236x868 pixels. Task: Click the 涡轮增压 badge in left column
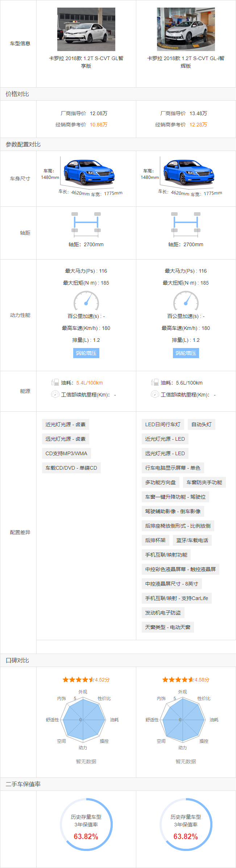click(x=86, y=353)
